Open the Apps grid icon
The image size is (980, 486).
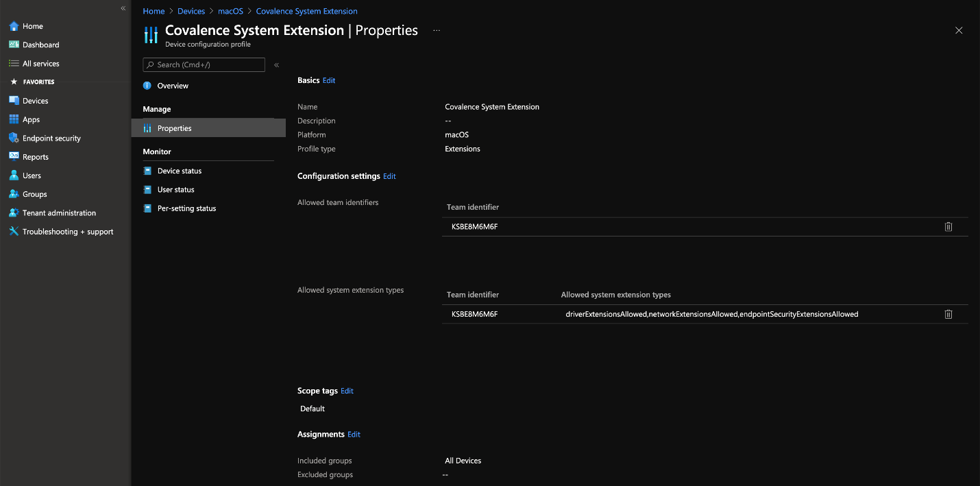14,119
